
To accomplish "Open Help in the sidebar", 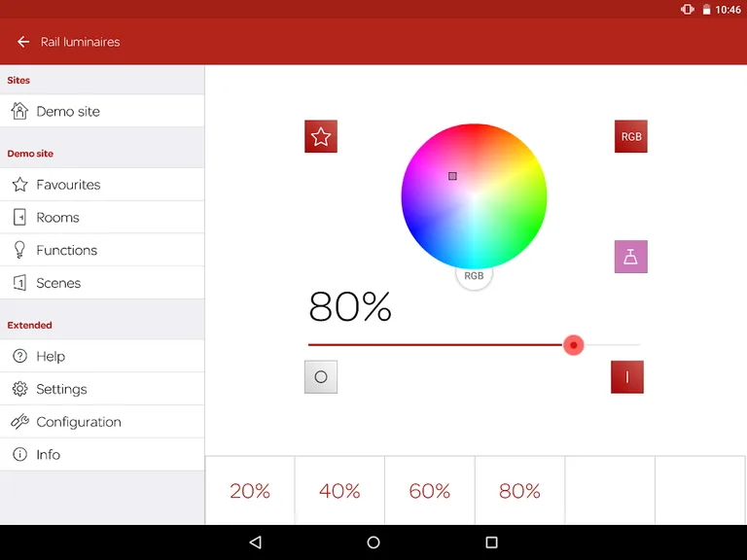I will tap(102, 356).
